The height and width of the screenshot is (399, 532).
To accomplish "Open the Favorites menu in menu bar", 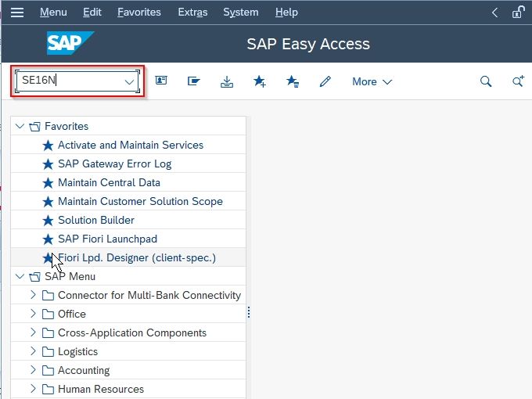I will tap(139, 13).
